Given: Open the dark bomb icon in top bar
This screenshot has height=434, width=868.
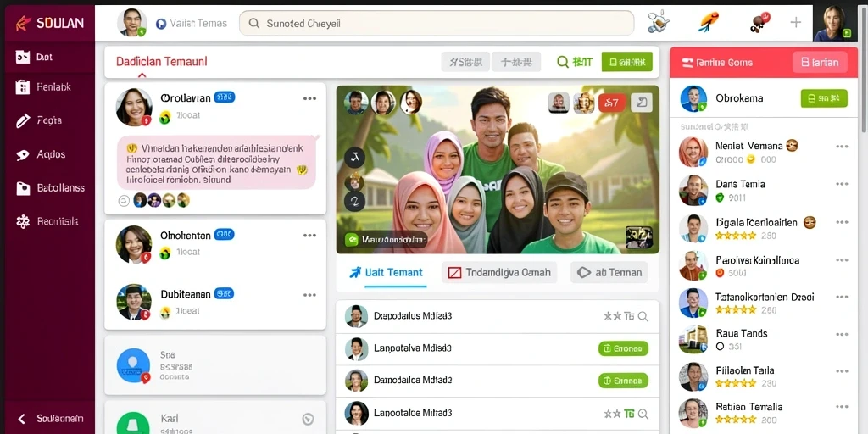Looking at the screenshot, I should pyautogui.click(x=759, y=23).
